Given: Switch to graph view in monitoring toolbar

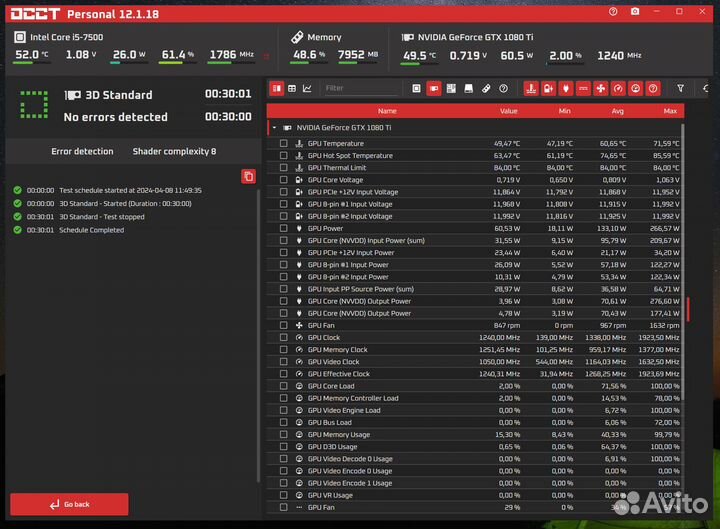Looking at the screenshot, I should (x=307, y=88).
